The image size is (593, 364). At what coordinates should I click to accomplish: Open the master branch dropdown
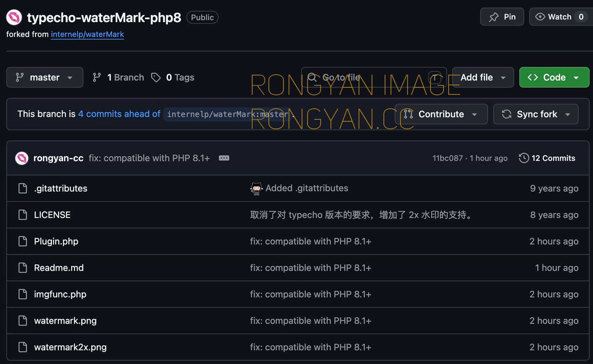click(x=45, y=77)
